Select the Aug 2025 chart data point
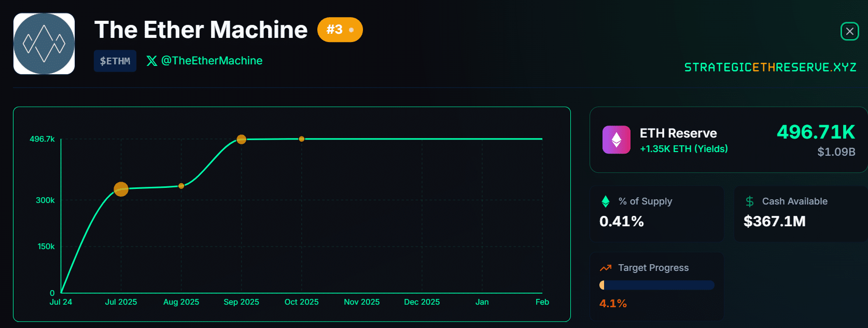The height and width of the screenshot is (328, 868). pyautogui.click(x=181, y=186)
